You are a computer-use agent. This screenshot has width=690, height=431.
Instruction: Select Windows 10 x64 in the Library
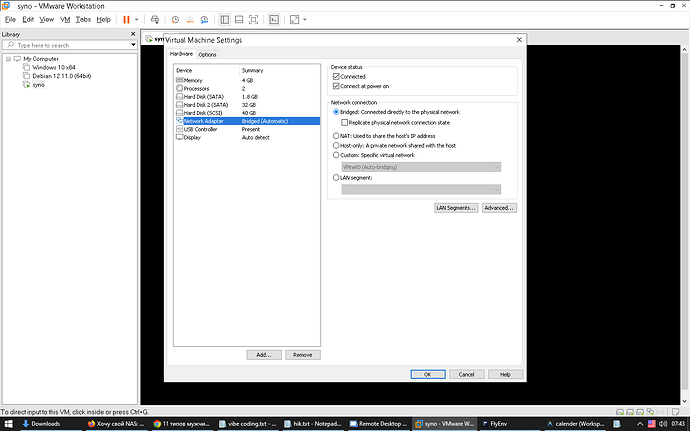point(54,67)
